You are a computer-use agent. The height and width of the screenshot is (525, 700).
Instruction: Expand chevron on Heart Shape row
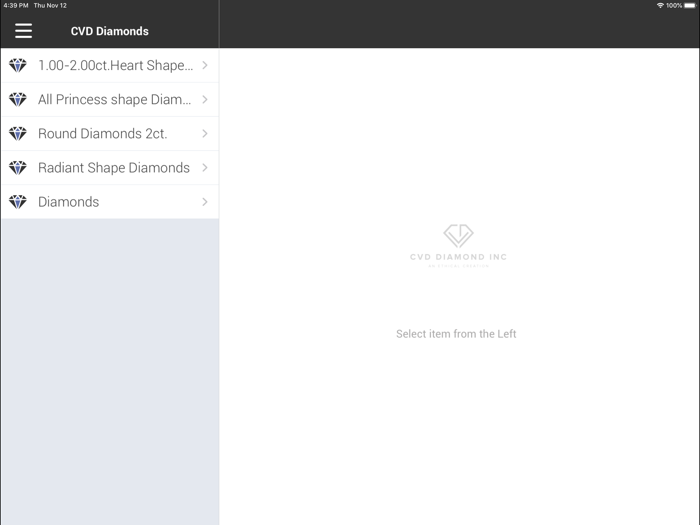(205, 65)
